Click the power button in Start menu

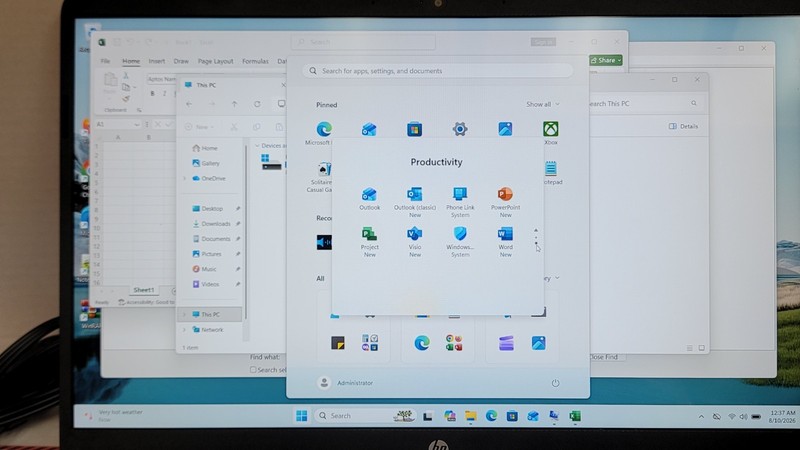point(555,383)
